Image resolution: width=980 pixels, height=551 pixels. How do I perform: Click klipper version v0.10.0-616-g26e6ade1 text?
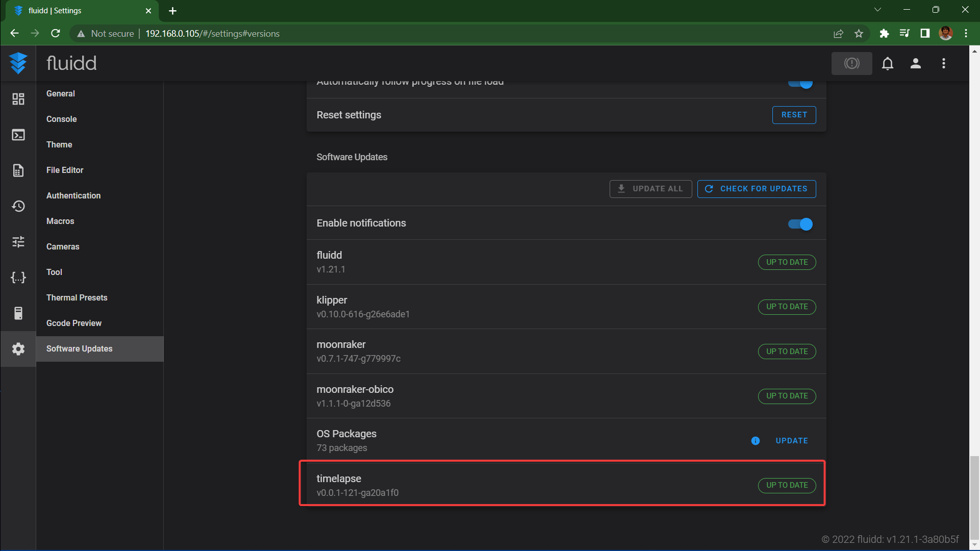[x=363, y=314]
